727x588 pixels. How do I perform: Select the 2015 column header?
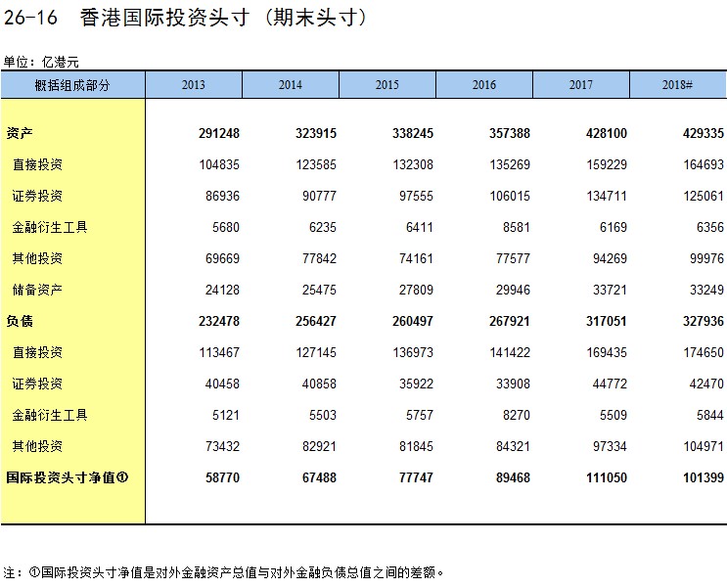click(387, 85)
